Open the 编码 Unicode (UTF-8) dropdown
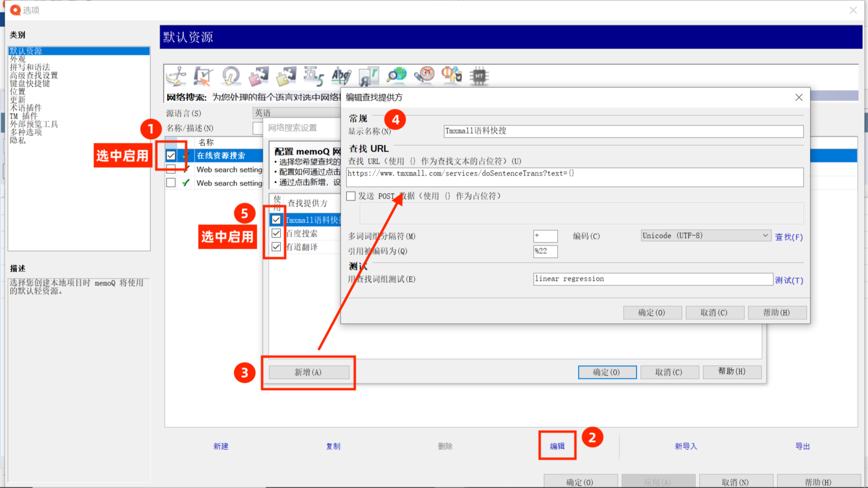This screenshot has width=868, height=488. [706, 235]
